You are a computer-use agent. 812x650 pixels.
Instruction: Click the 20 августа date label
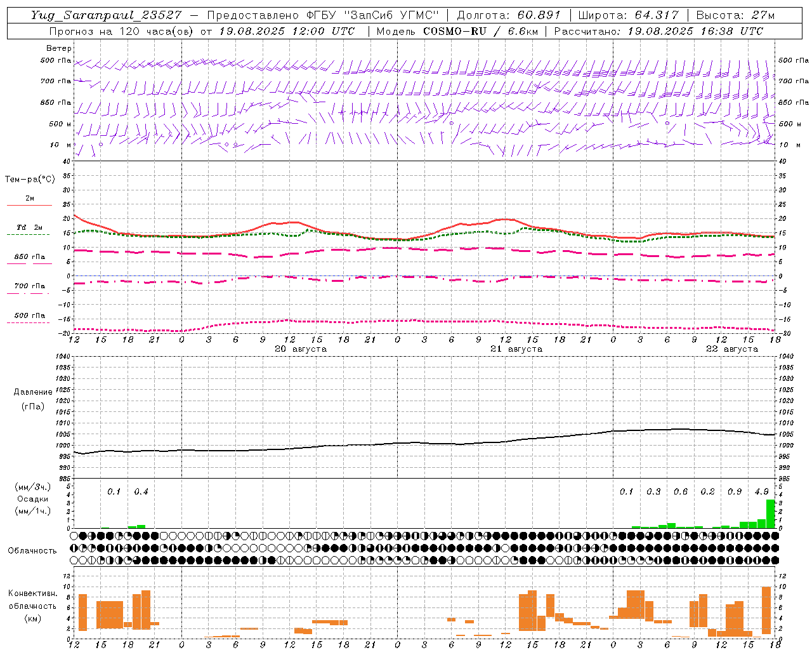(x=301, y=349)
